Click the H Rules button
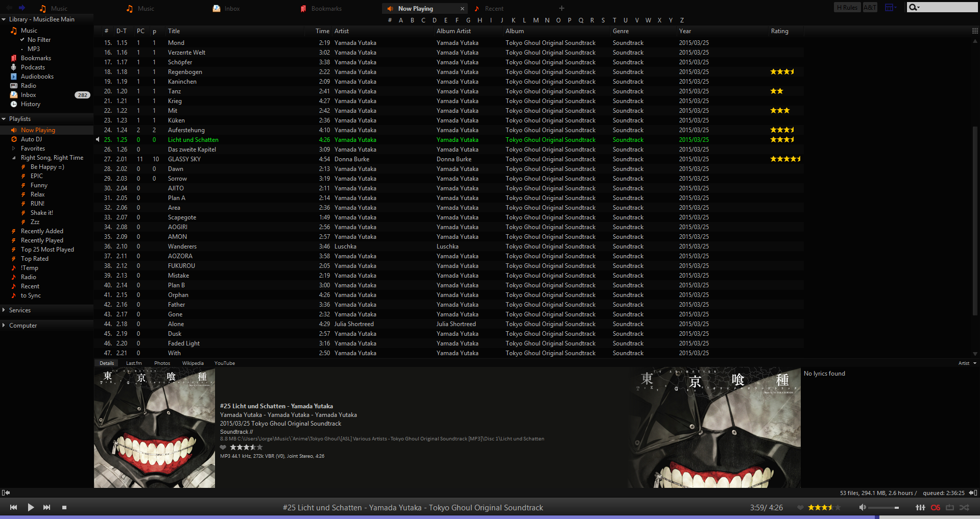The width and height of the screenshot is (980, 519). click(847, 7)
